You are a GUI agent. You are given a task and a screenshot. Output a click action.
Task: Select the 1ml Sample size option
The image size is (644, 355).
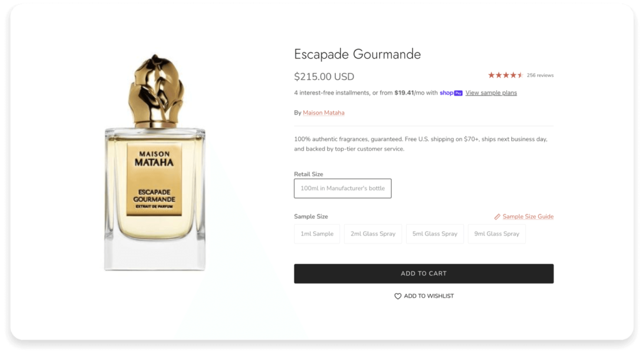(317, 234)
